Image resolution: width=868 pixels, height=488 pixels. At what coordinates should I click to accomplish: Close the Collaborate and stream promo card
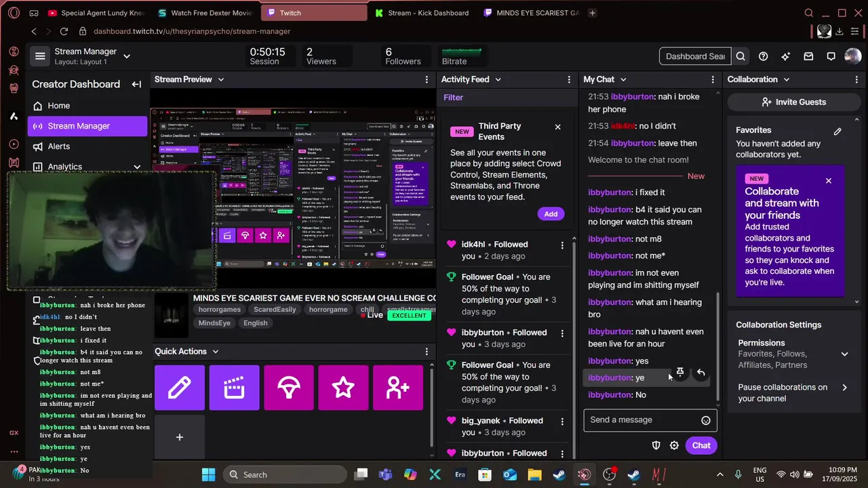[828, 180]
